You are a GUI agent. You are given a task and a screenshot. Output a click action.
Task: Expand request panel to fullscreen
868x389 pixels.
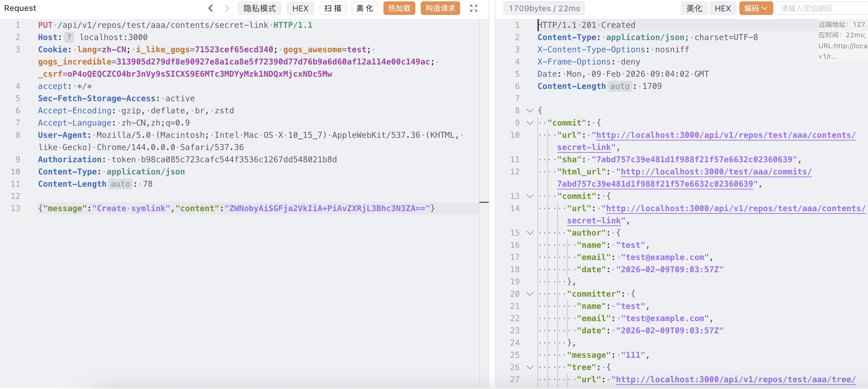click(x=474, y=8)
